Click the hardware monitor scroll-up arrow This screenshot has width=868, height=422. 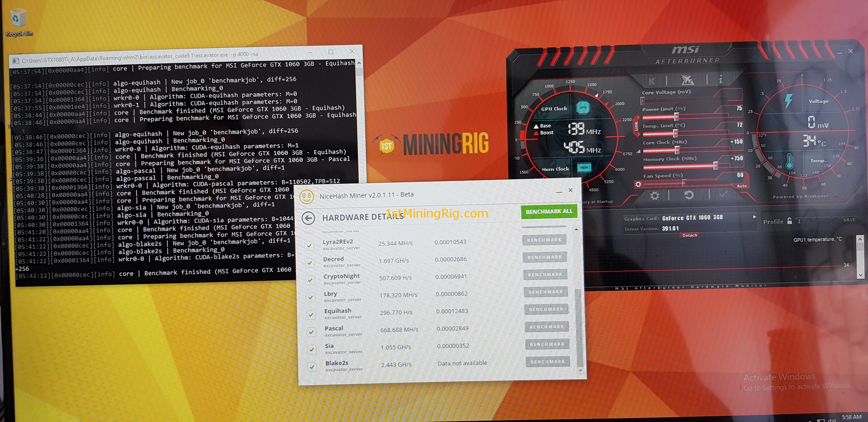(860, 239)
